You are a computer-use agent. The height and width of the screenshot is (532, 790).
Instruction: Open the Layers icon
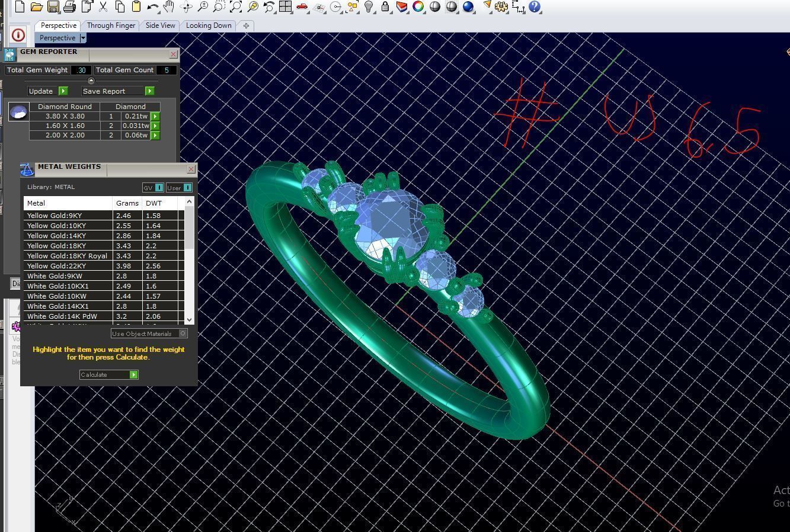coord(402,7)
